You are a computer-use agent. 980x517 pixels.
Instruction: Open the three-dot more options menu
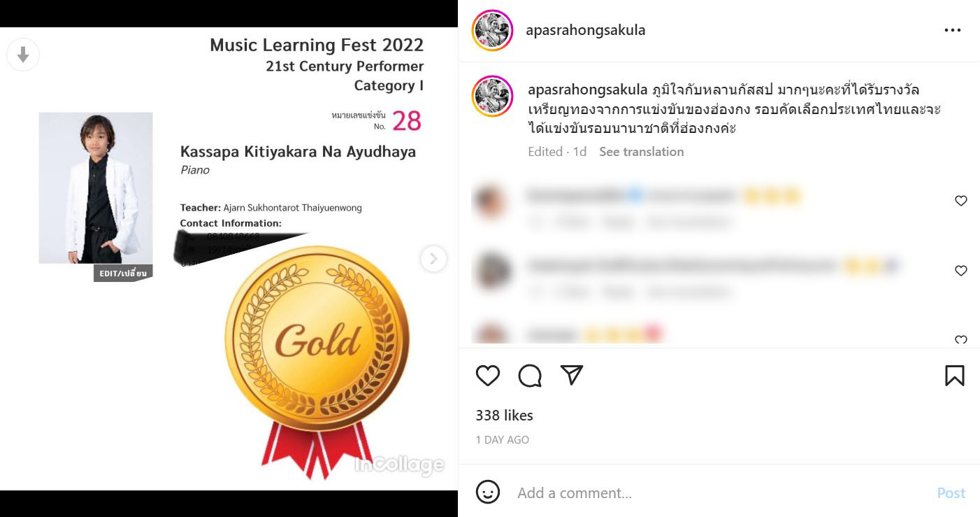[x=952, y=31]
